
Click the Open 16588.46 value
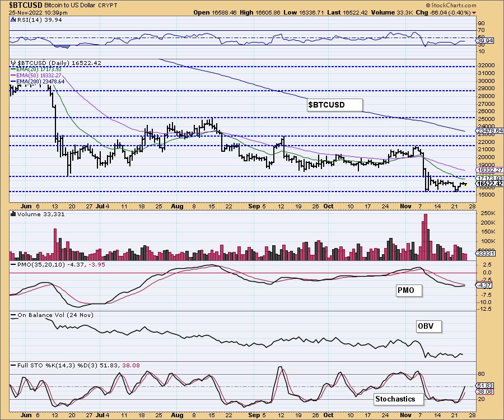(215, 12)
